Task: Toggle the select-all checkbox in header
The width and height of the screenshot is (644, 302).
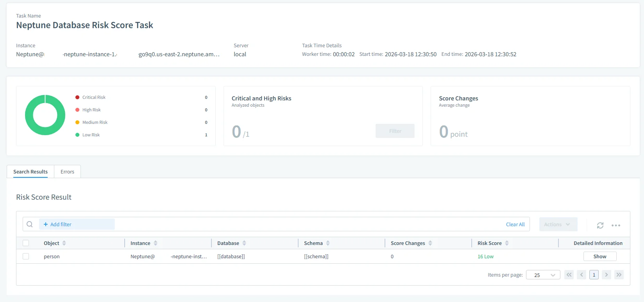Action: point(26,243)
